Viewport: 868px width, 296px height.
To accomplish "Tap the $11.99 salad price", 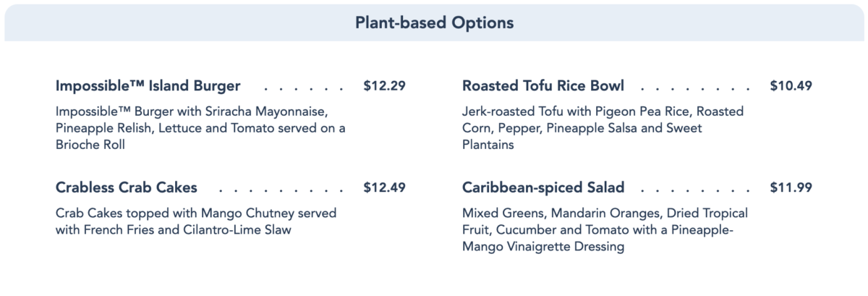I will pos(791,187).
